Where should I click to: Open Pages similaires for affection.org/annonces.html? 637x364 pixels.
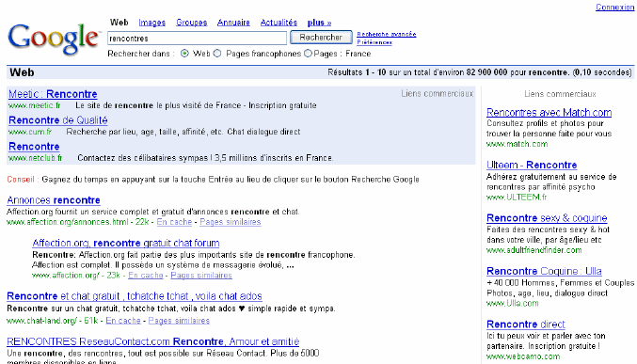click(x=231, y=222)
